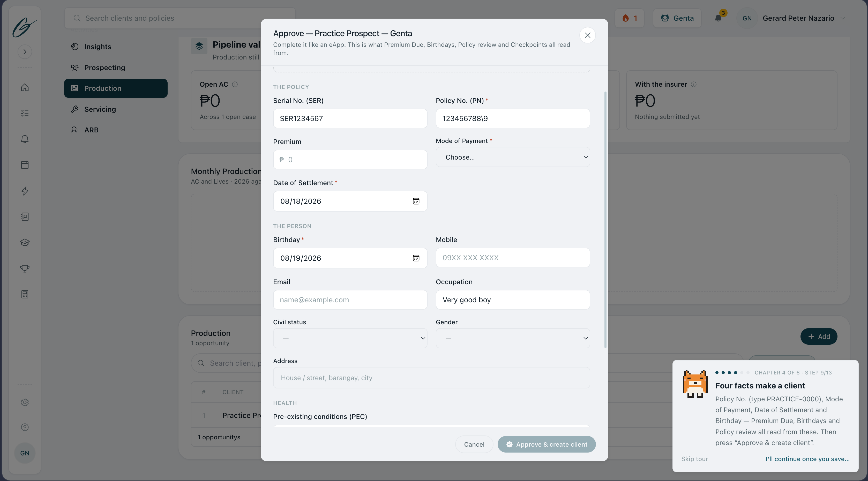Open the graduation cap training icon
Image resolution: width=868 pixels, height=481 pixels.
25,243
